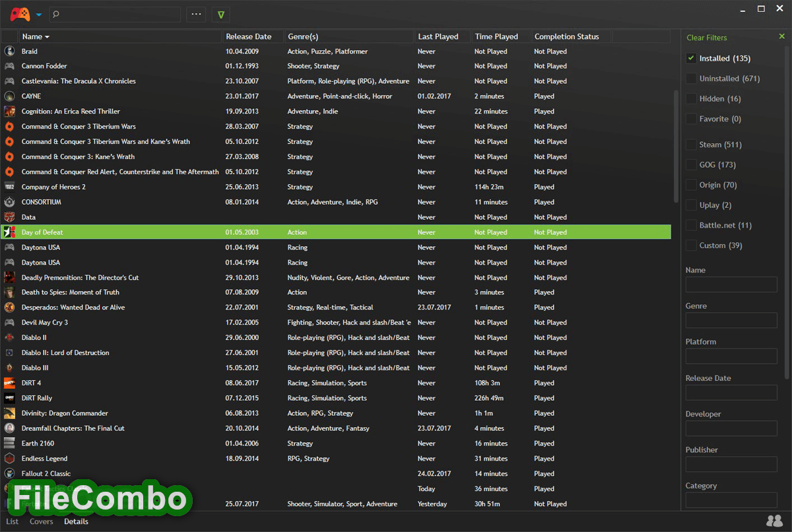Click the Day of Defeat icon

point(9,232)
